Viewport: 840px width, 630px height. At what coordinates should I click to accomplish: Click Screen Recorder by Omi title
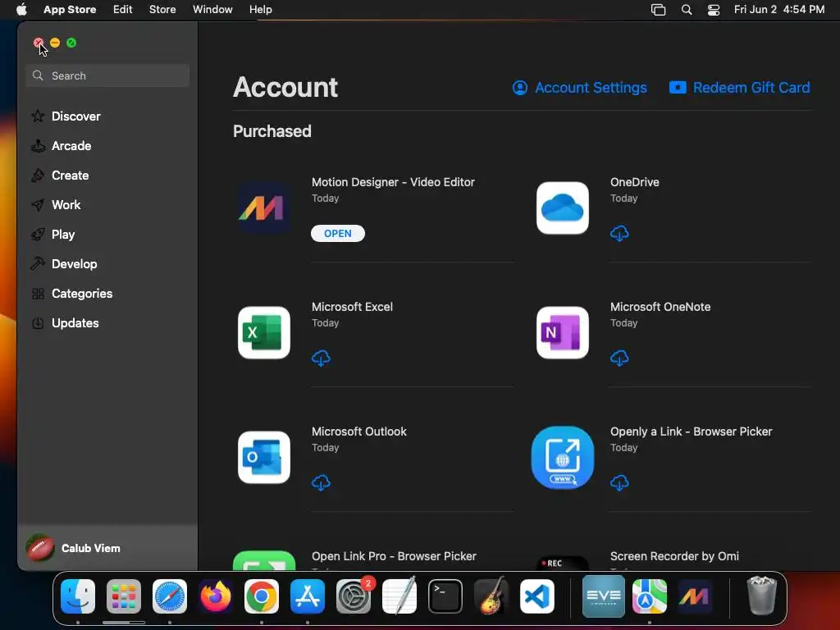(674, 556)
